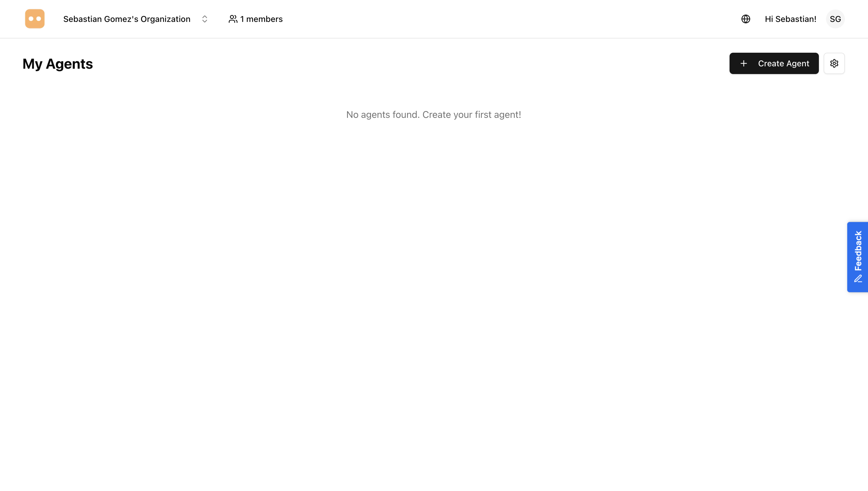Click the plus icon on Create Agent
Image resolution: width=868 pixels, height=491 pixels.
coord(744,63)
